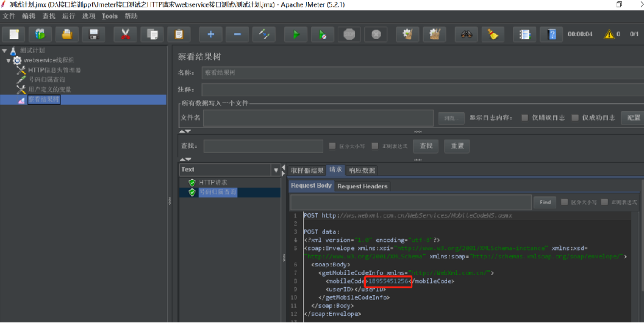The width and height of the screenshot is (644, 323).
Task: Click the 浏览 button
Action: click(x=451, y=118)
